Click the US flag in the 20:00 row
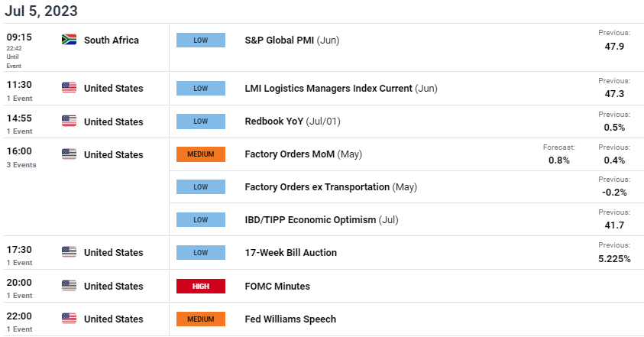This screenshot has width=644, height=337. [69, 286]
